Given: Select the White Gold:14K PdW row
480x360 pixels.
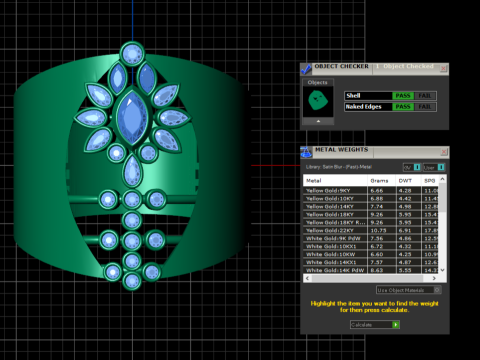Looking at the screenshot, I should click(x=371, y=270).
